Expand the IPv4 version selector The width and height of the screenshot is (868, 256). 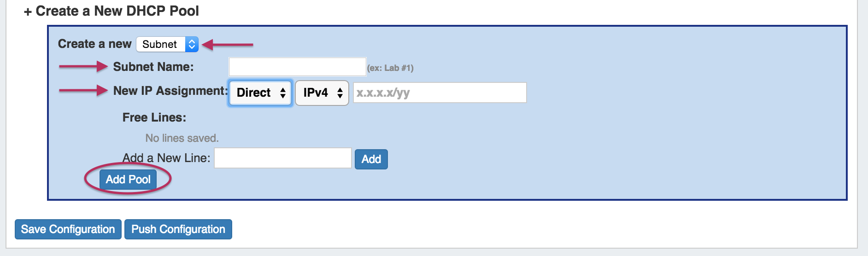[x=322, y=93]
